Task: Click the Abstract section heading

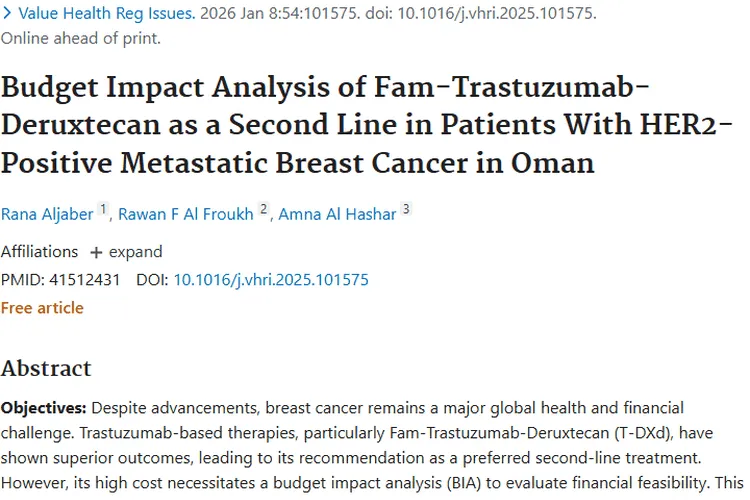Action: click(x=46, y=368)
